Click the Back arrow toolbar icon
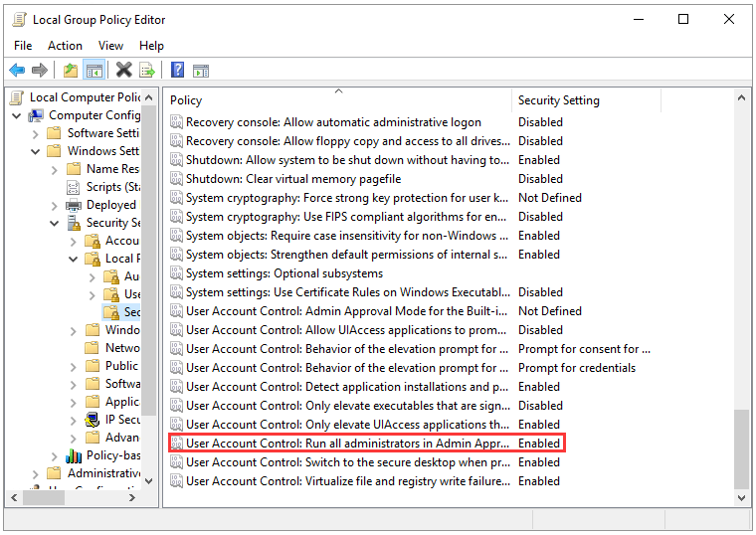The width and height of the screenshot is (756, 535). 17,71
